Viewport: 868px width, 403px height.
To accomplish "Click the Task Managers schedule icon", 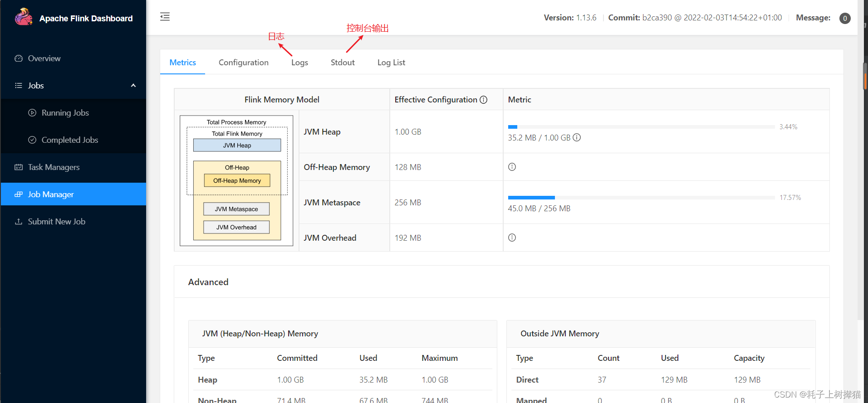I will pyautogui.click(x=19, y=167).
